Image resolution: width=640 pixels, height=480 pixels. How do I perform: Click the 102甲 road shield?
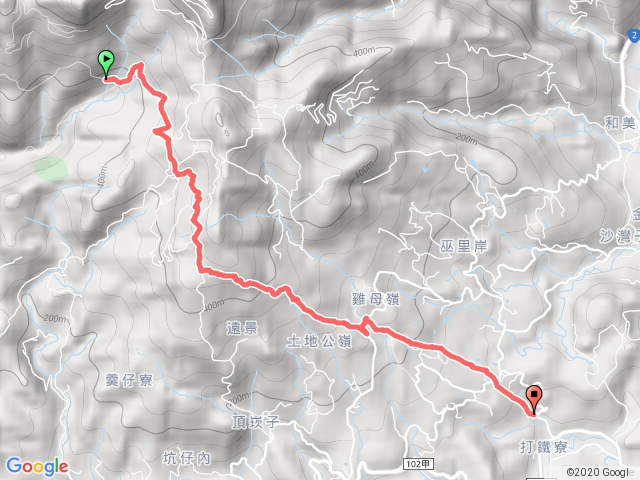point(418,464)
